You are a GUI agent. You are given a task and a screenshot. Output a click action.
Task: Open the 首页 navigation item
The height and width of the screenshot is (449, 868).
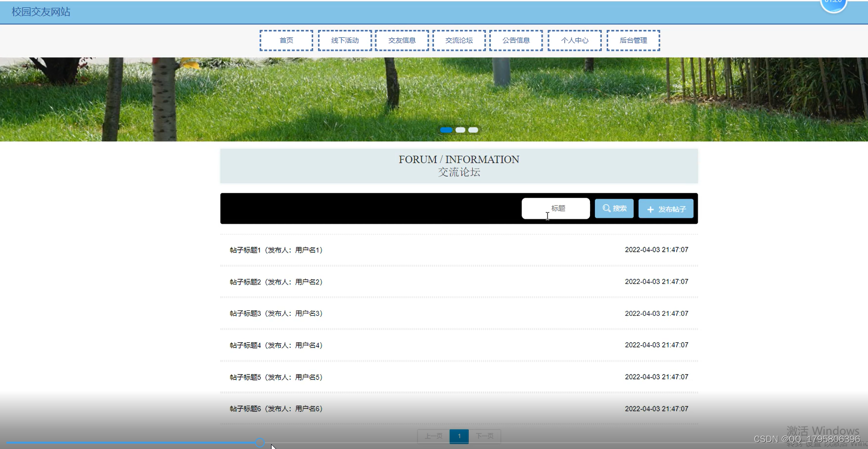(286, 41)
